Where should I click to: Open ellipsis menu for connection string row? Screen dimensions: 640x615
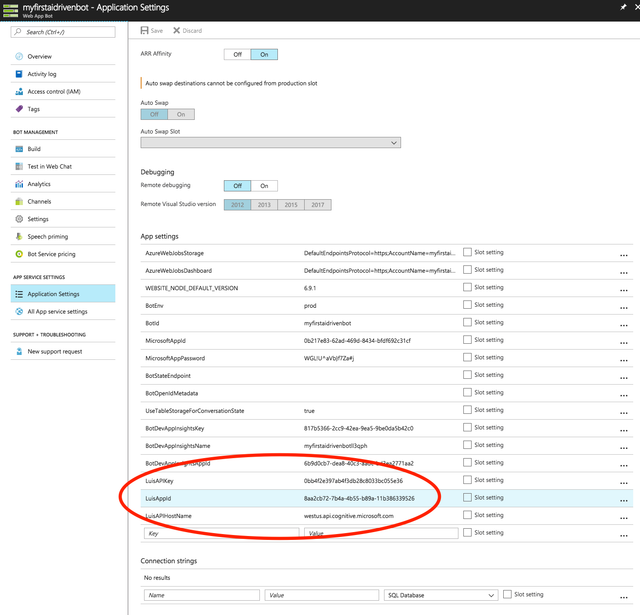623,597
